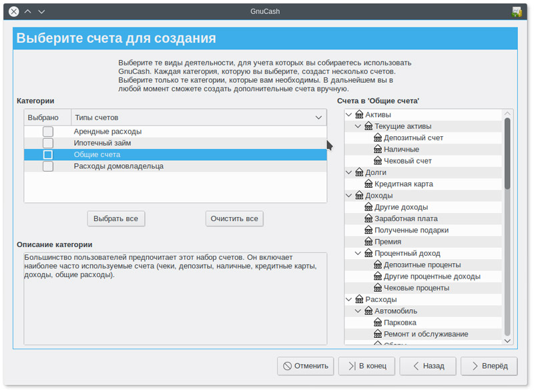Viewport: 534px width, 392px height.
Task: Click the Заработная плата account icon
Action: coord(368,218)
